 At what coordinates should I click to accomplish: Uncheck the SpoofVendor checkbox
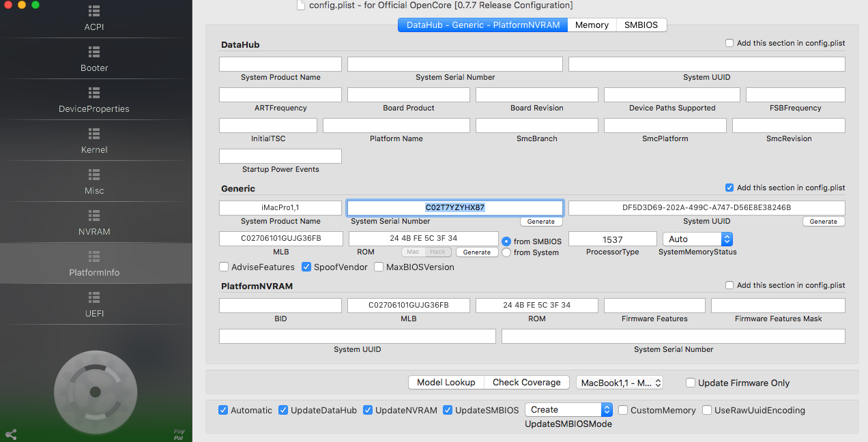[x=306, y=267]
